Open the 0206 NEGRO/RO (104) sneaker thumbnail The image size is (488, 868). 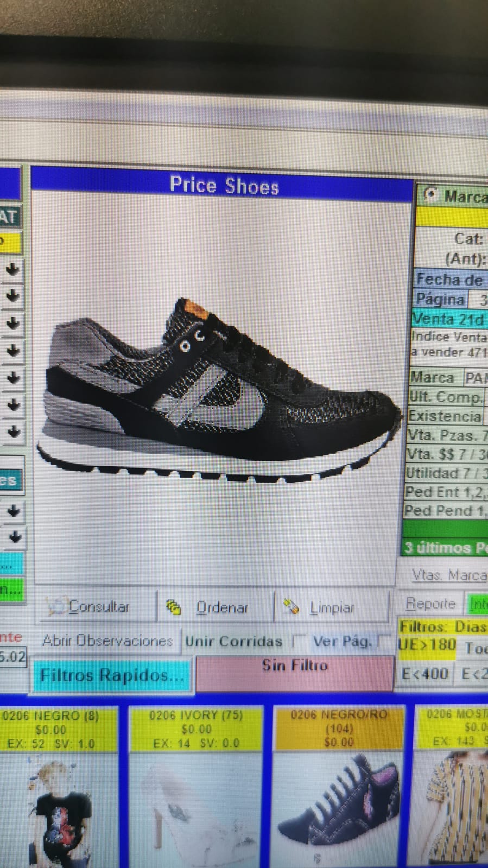(338, 803)
